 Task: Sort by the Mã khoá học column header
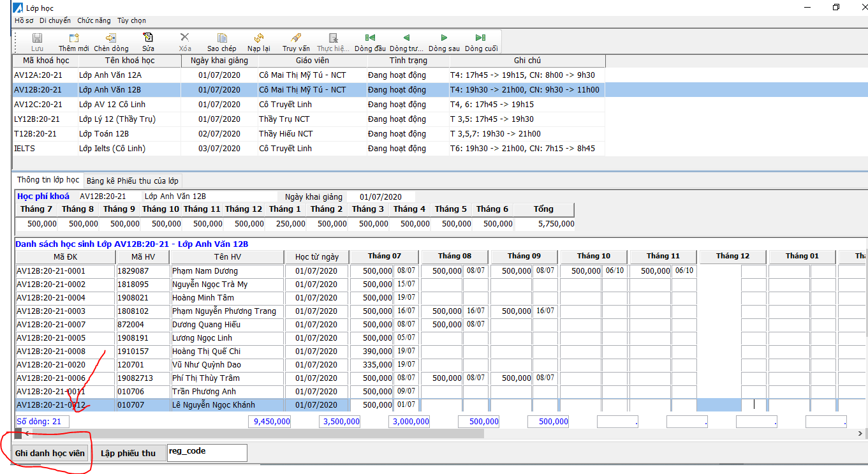click(x=46, y=61)
